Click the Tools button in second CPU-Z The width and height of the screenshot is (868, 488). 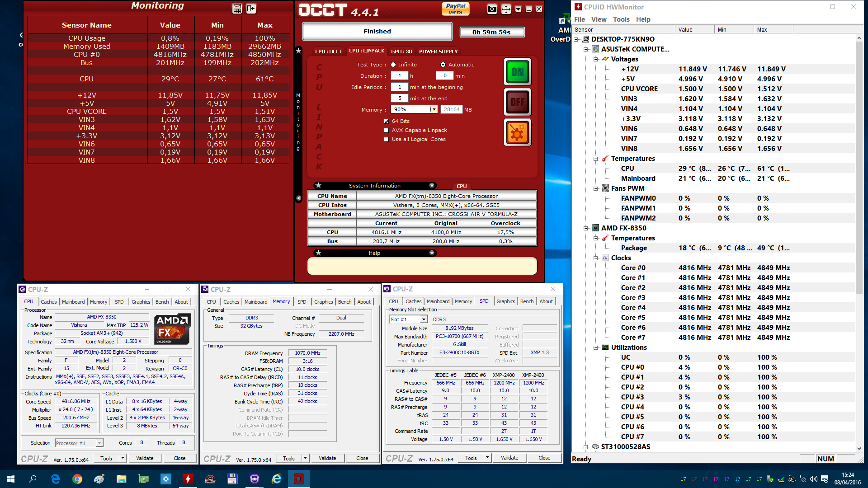pyautogui.click(x=288, y=458)
